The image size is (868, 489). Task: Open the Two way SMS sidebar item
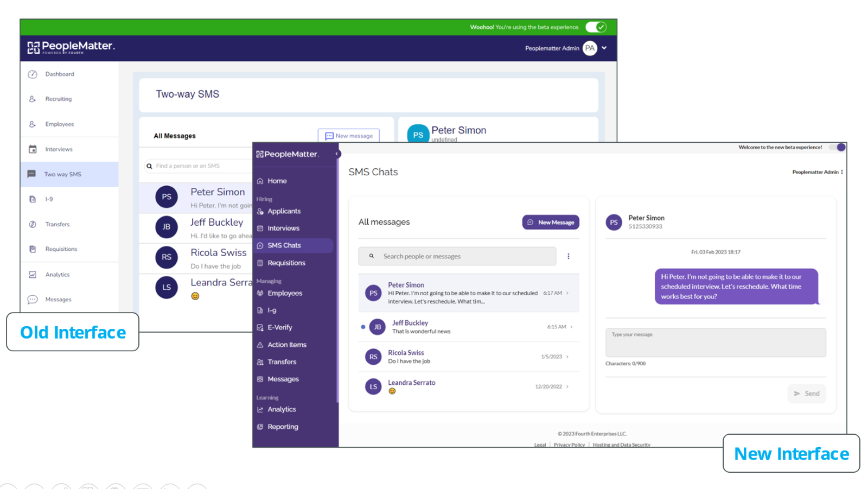click(63, 174)
